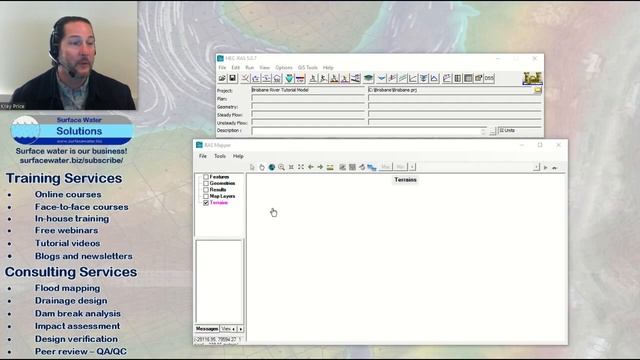This screenshot has height=360, width=640.
Task: Click the yellow measure tool icon in RAS Mapper
Action: (330, 167)
